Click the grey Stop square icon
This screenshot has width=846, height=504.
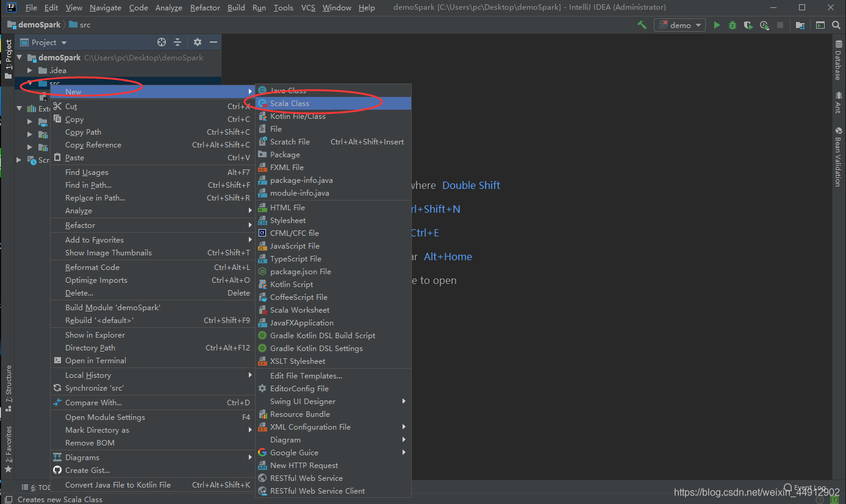(780, 25)
